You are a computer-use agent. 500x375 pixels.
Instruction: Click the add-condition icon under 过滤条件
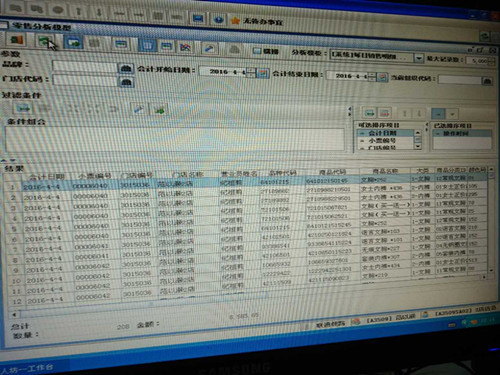point(23,108)
